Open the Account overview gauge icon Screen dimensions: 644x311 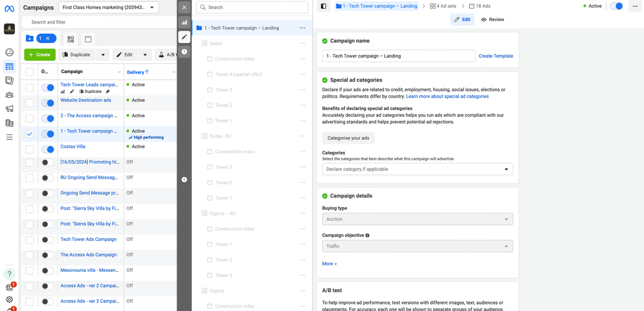[x=9, y=52]
